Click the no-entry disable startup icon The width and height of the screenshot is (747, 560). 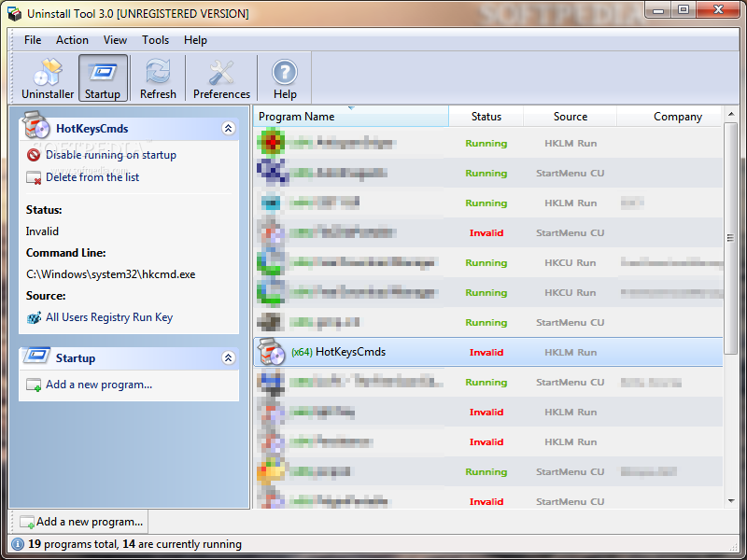[x=34, y=155]
